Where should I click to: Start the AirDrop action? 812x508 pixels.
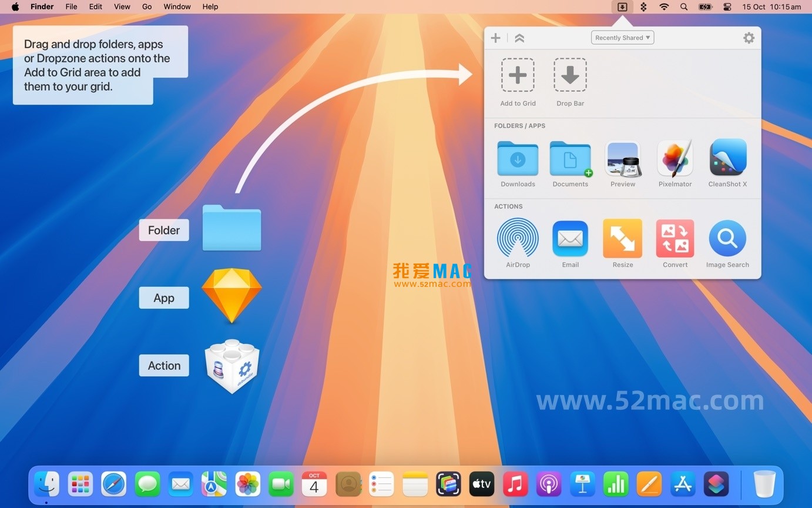pos(518,239)
